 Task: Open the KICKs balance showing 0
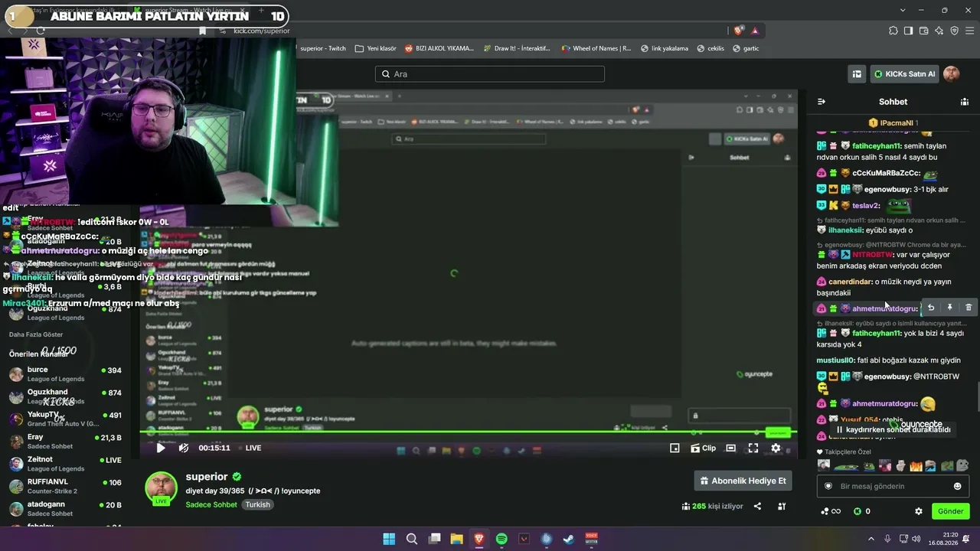click(861, 511)
